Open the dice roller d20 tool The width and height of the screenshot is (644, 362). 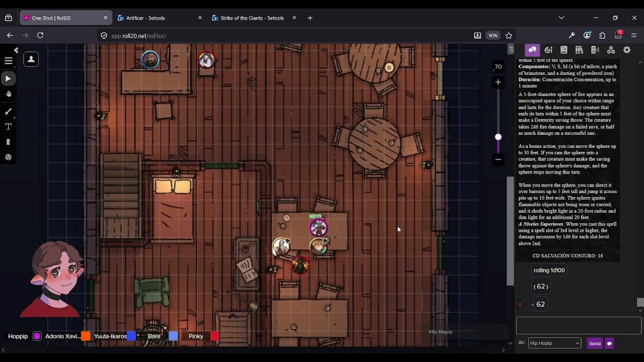8,157
